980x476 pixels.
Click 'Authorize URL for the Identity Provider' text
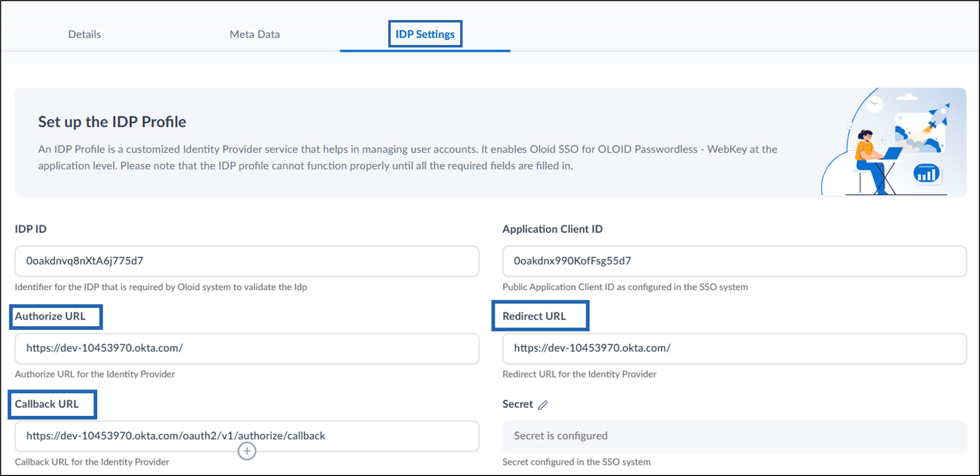[95, 374]
